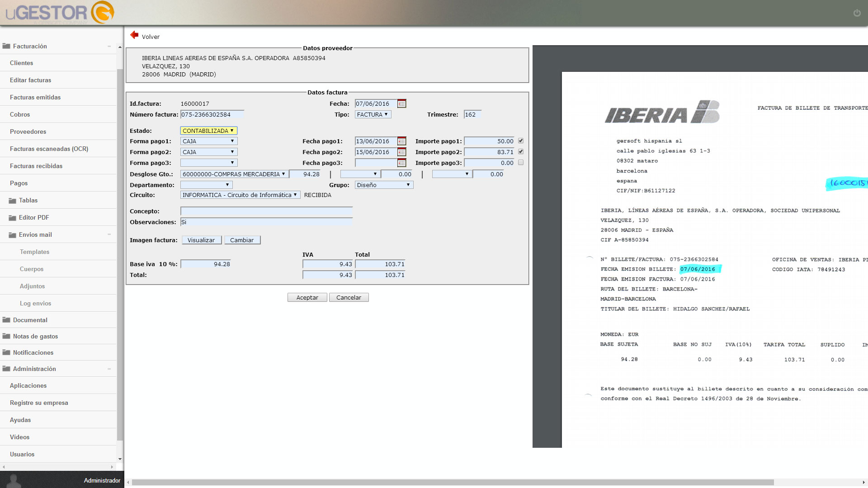
Task: Open the Circuito INFORMATICA dropdown
Action: tap(240, 195)
